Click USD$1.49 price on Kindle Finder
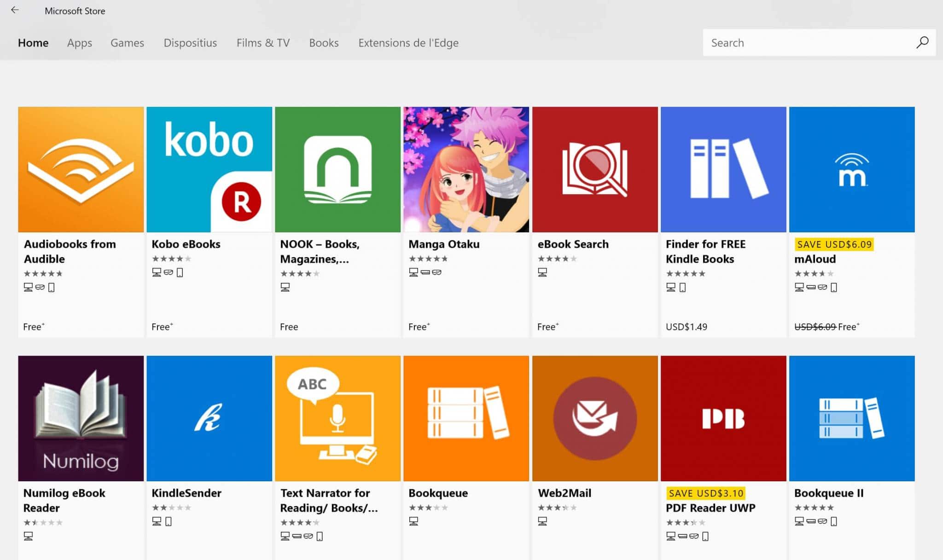This screenshot has height=560, width=943. tap(687, 327)
